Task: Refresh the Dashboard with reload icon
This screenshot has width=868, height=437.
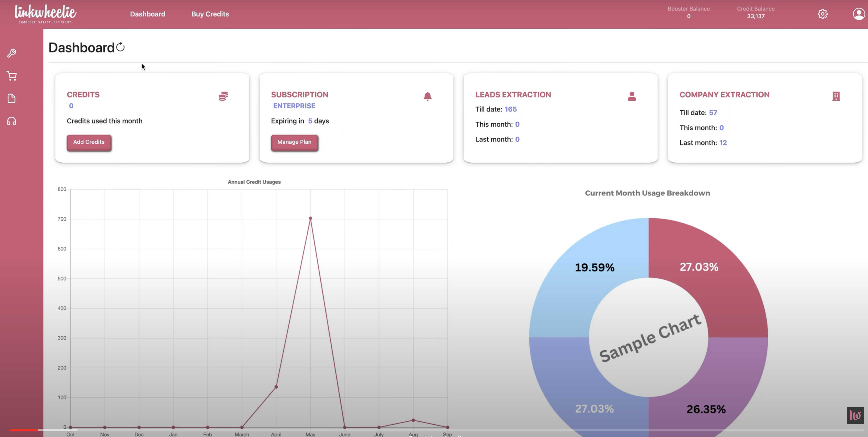Action: coord(120,47)
